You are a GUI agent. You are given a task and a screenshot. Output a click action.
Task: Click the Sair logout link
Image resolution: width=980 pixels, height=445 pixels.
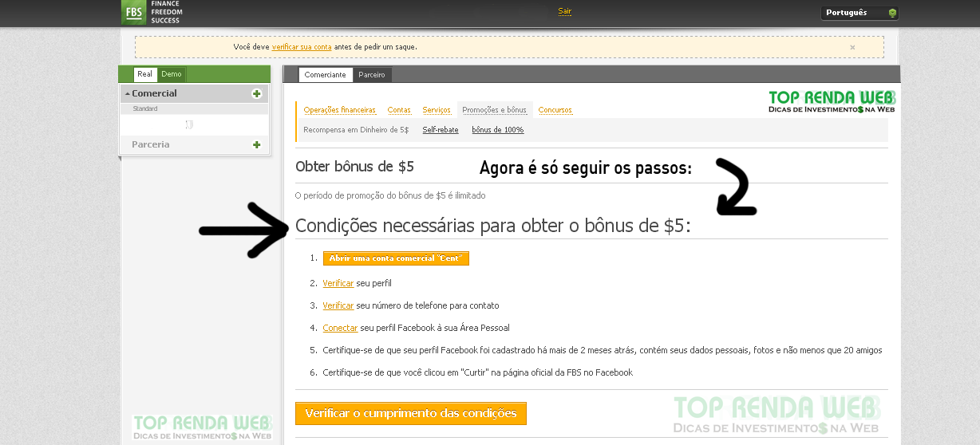pos(565,11)
